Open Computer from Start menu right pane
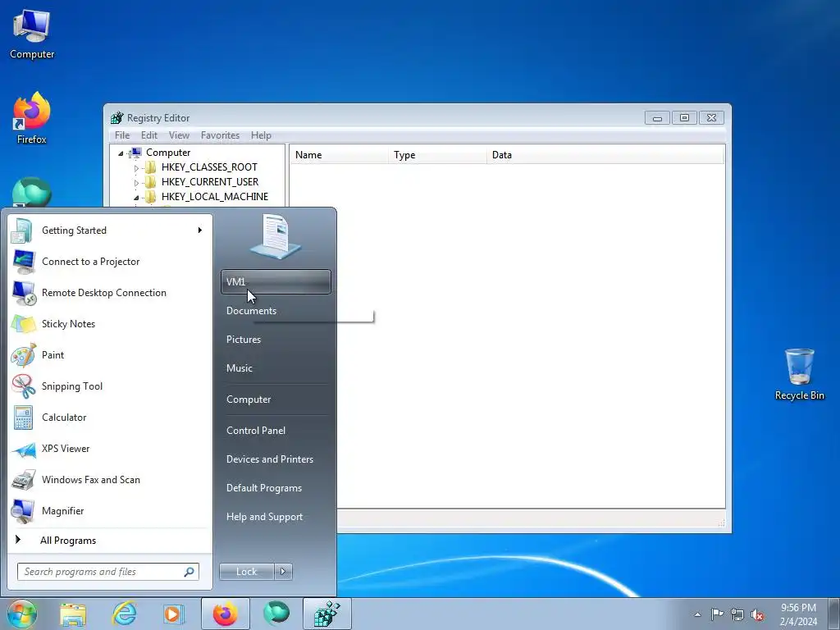Viewport: 840px width, 630px height. [276, 399]
